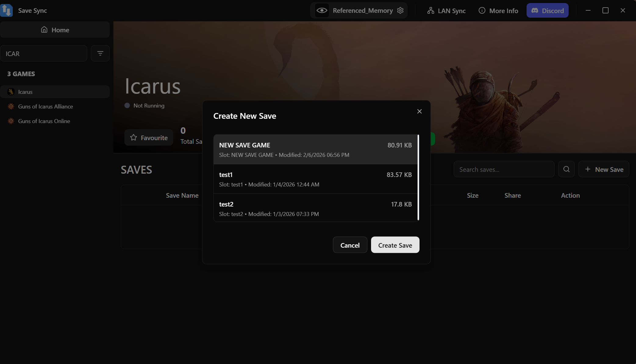Screen dimensions: 636x364
Task: Maximize the Save Sync window
Action: [606, 10]
